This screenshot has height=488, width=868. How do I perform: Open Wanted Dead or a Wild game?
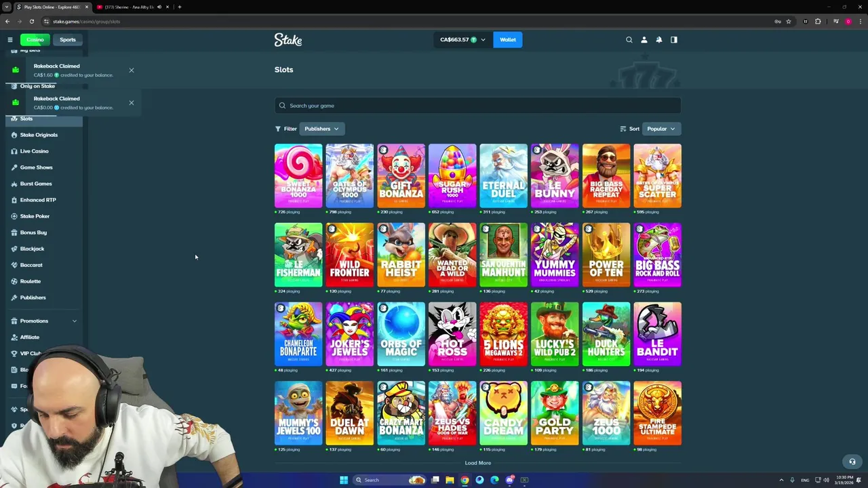tap(452, 255)
